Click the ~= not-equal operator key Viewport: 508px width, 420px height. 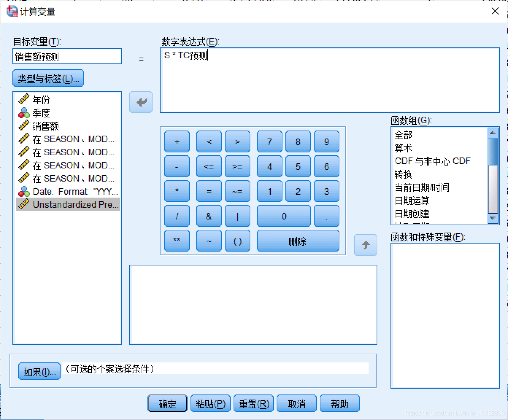(238, 191)
